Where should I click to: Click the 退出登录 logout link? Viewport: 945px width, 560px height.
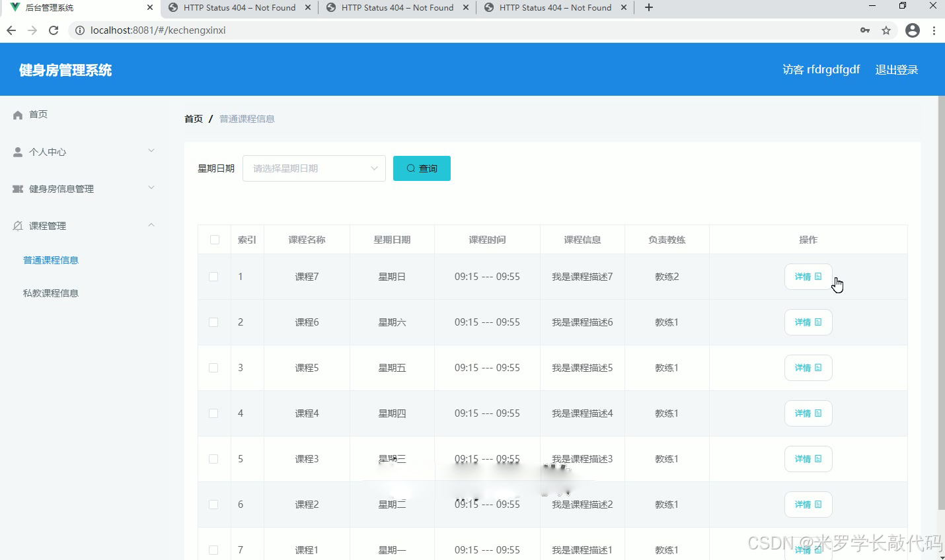coord(897,69)
